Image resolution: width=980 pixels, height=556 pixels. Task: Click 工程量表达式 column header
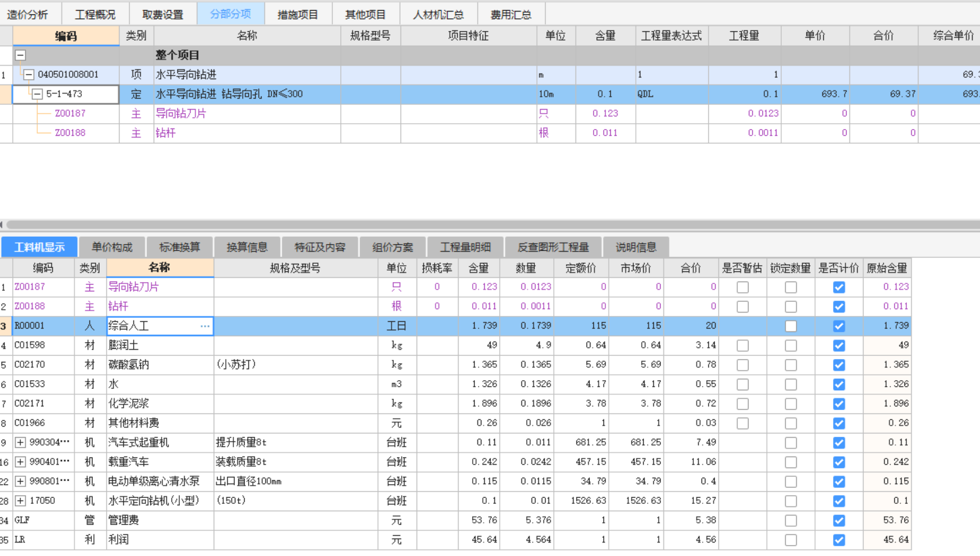point(672,36)
